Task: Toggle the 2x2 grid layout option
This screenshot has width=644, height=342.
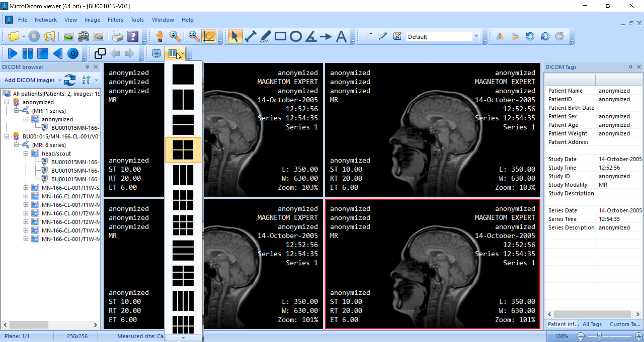Action: pos(183,150)
